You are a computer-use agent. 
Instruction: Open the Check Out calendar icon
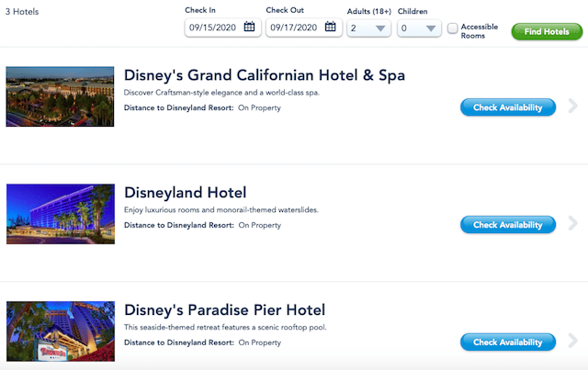coord(331,27)
